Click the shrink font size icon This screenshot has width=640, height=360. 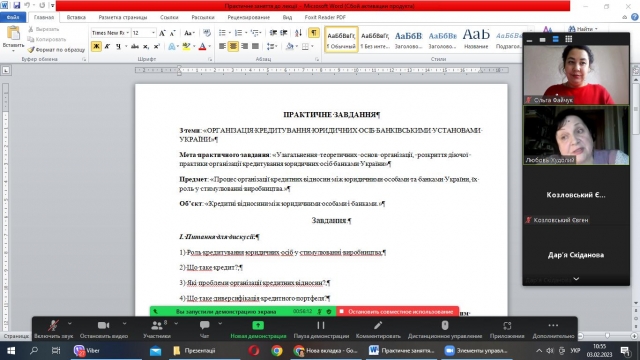point(173,33)
